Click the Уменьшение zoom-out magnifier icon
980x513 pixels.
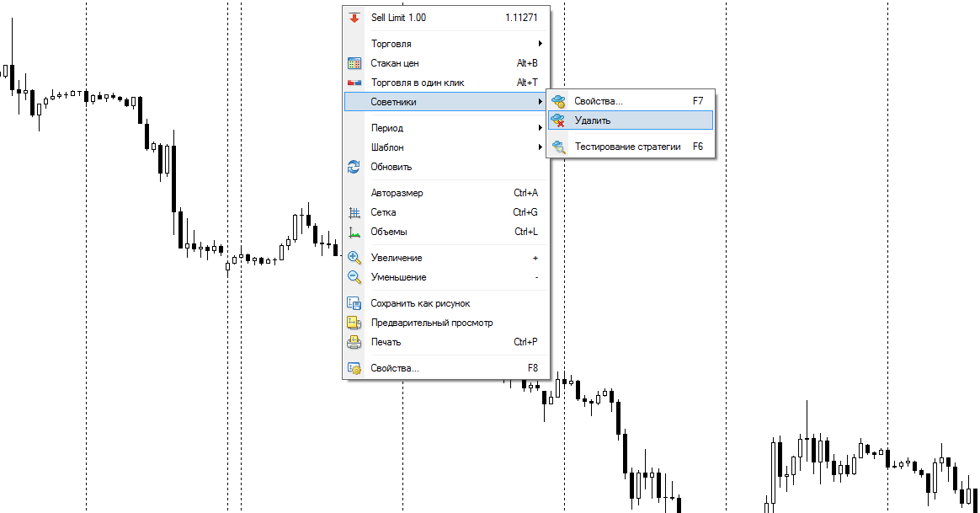pyautogui.click(x=354, y=277)
